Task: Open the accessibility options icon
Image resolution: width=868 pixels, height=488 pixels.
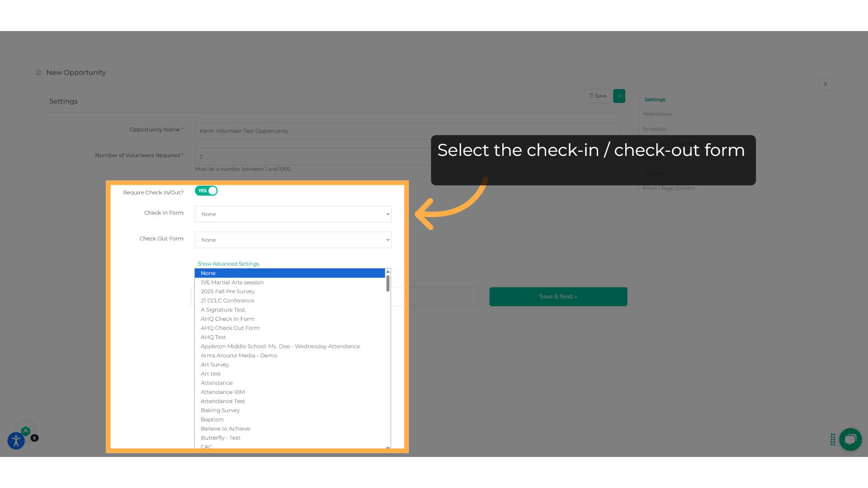Action: pos(16,441)
